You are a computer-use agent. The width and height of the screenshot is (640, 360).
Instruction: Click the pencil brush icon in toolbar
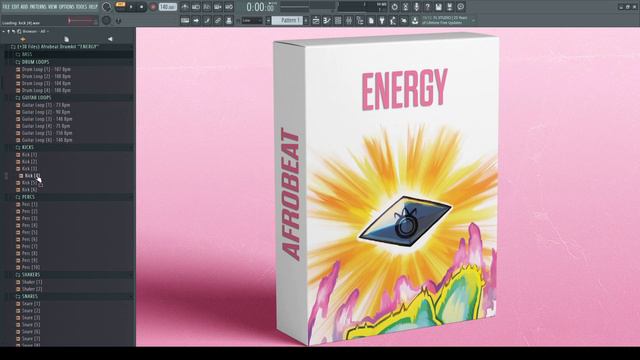[x=207, y=20]
